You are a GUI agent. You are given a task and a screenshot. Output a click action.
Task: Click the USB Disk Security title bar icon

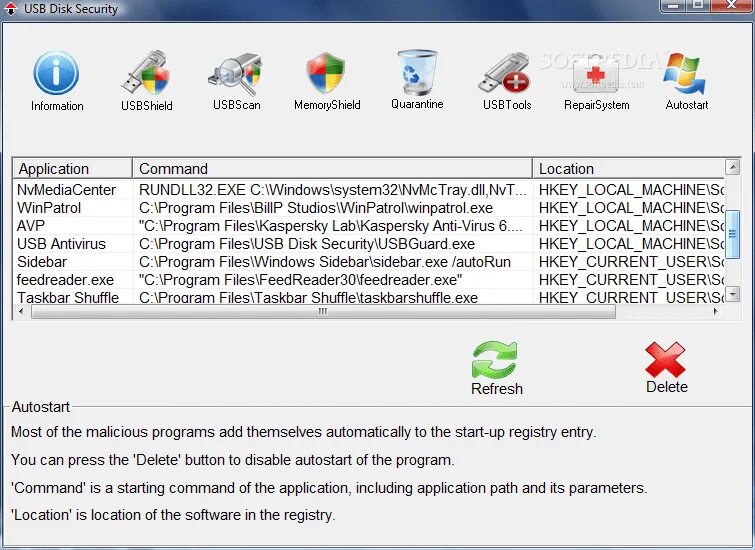tap(10, 9)
